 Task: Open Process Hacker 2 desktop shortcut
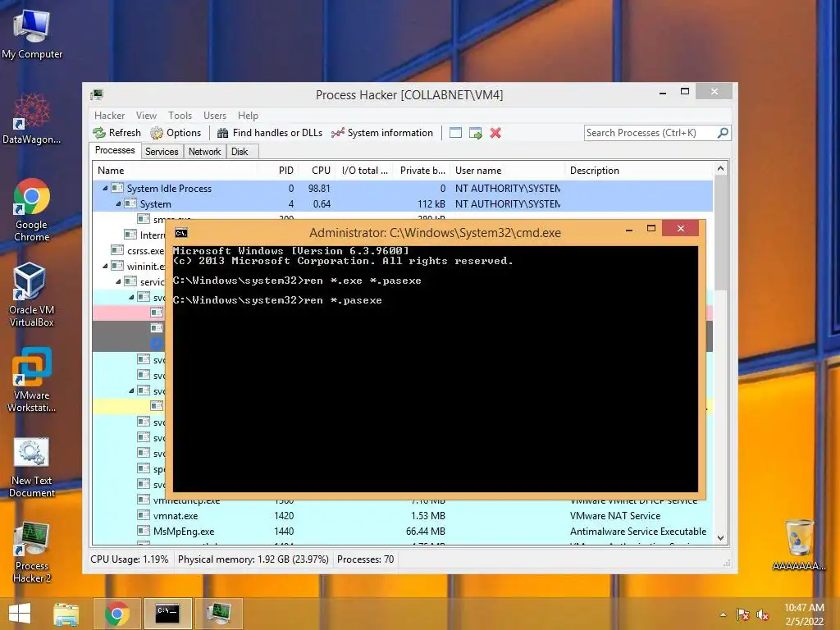(x=32, y=552)
